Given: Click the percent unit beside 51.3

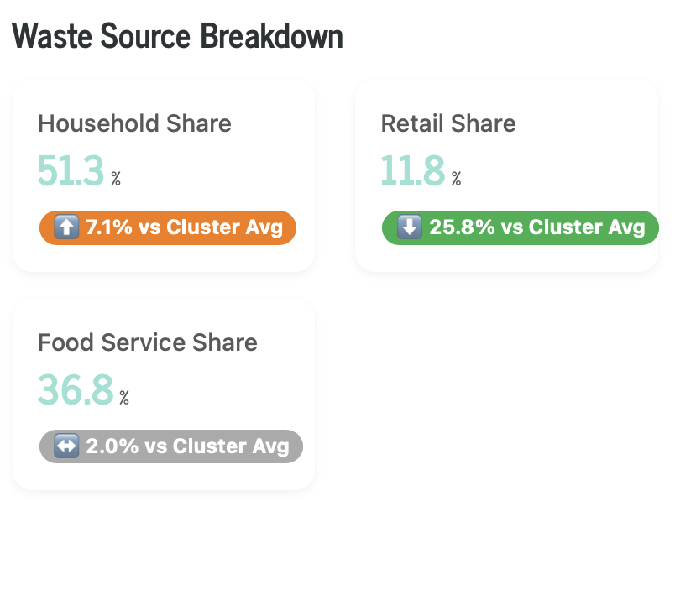Looking at the screenshot, I should click(x=116, y=178).
